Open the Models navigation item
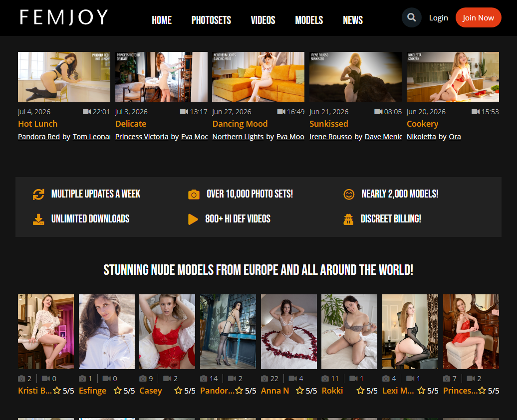This screenshot has height=420, width=517. pos(309,20)
